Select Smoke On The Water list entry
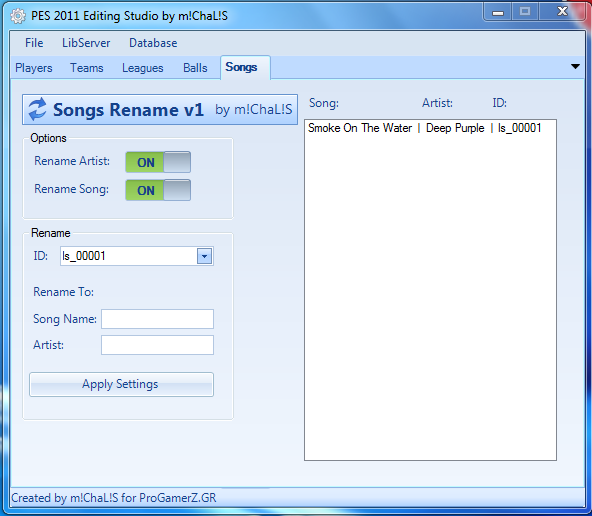 pyautogui.click(x=425, y=128)
